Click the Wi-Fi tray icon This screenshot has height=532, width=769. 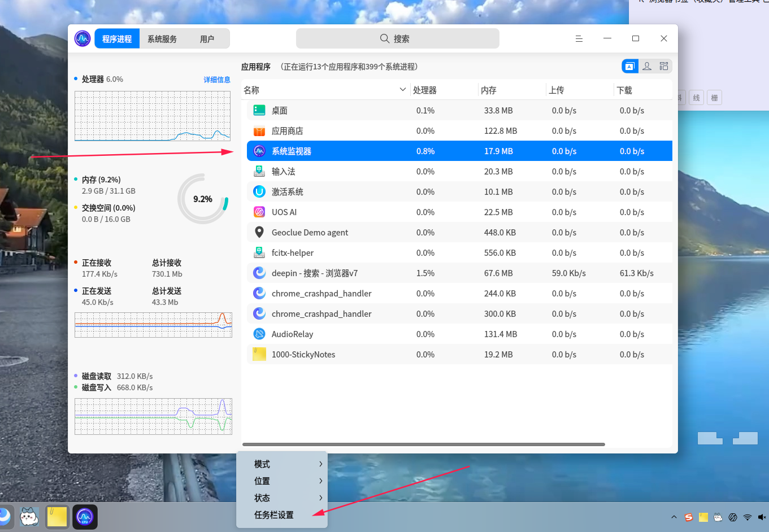[x=748, y=517]
